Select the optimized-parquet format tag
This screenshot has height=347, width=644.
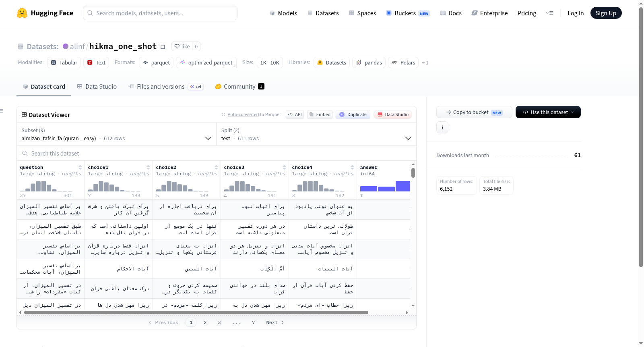(206, 62)
